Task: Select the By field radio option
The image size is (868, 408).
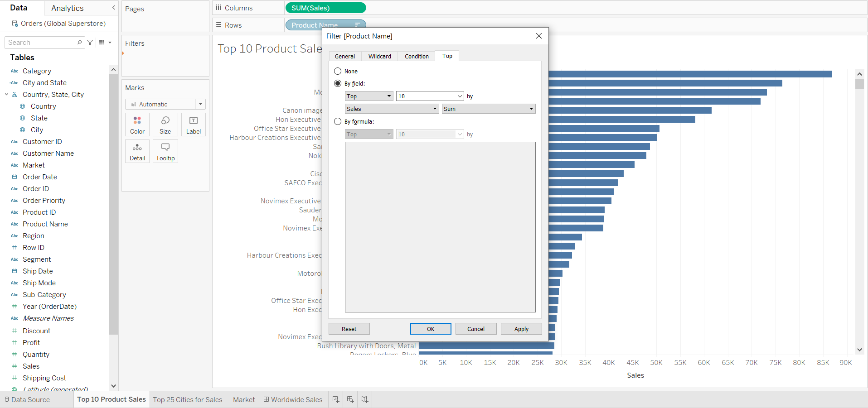Action: 338,83
